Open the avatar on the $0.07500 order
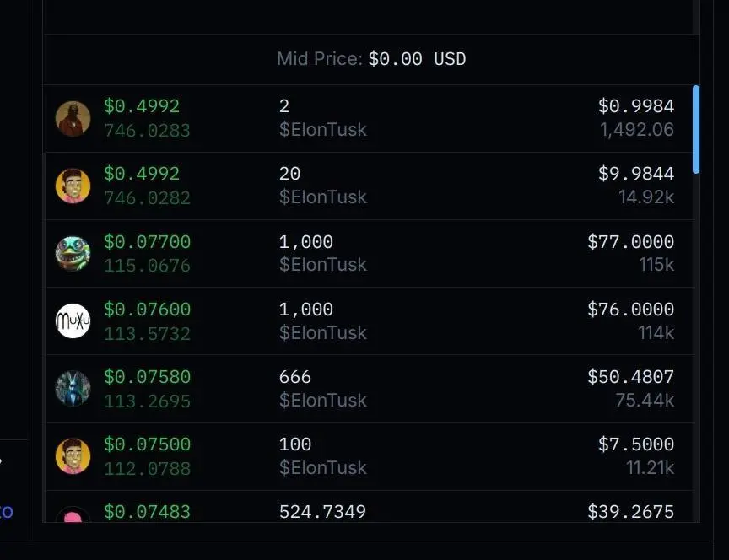The height and width of the screenshot is (560, 729). point(73,455)
